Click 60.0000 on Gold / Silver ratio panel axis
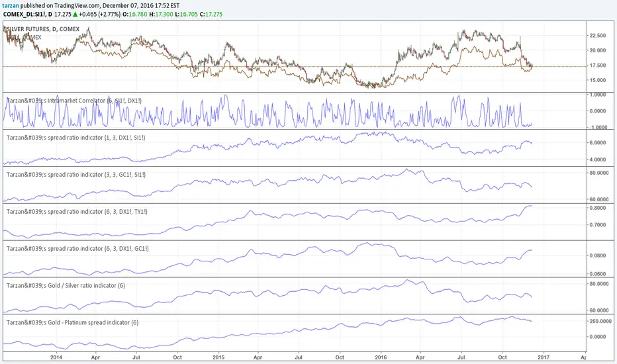Image resolution: width=617 pixels, height=364 pixels. (x=599, y=310)
